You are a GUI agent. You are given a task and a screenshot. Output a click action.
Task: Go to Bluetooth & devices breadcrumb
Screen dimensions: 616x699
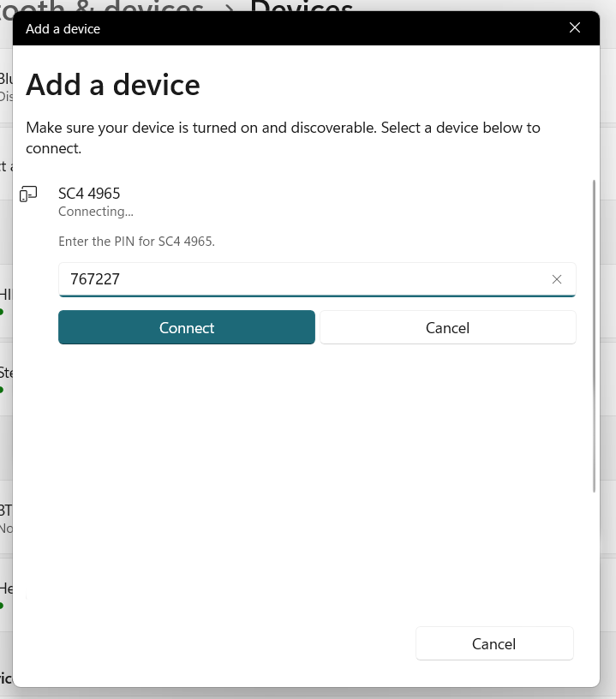pos(103,7)
